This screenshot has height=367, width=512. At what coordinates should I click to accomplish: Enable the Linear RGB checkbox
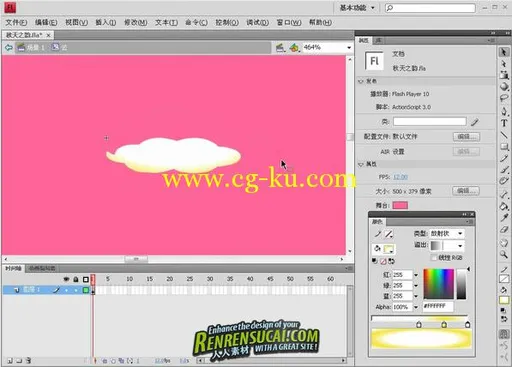point(434,257)
